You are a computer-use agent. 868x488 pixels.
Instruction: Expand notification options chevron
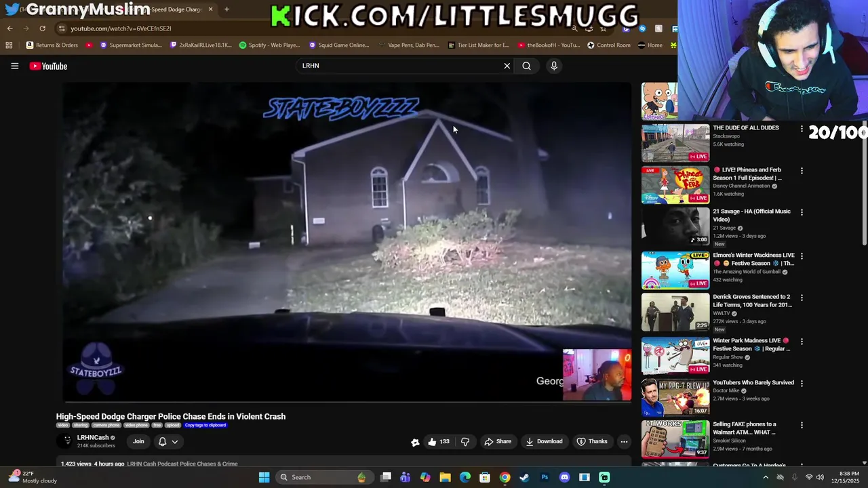tap(175, 441)
